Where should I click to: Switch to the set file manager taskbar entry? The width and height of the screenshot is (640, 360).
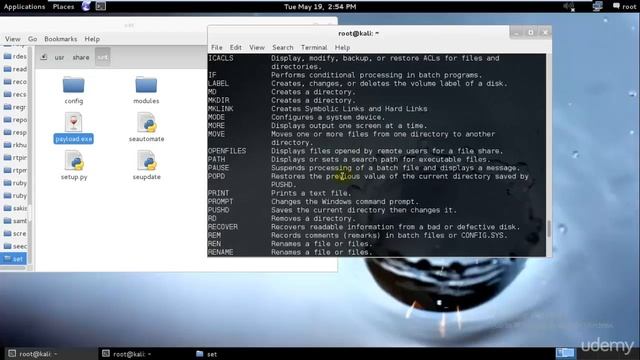point(207,354)
